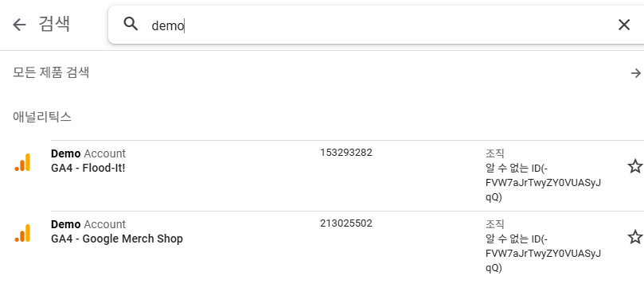644x295 pixels.
Task: Click the 조직 ID text in the Merch Shop row
Action: (x=543, y=254)
